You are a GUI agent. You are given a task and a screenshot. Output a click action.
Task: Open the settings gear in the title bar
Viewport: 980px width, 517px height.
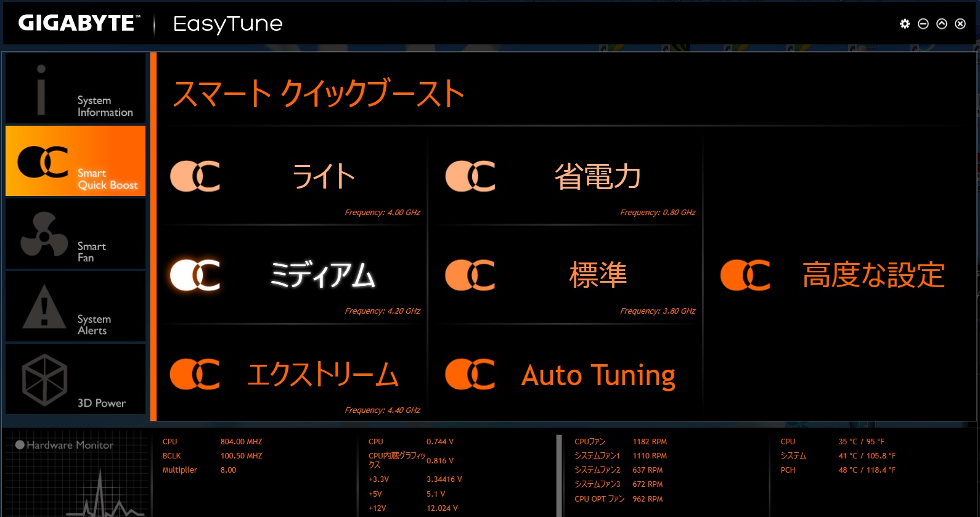point(904,23)
